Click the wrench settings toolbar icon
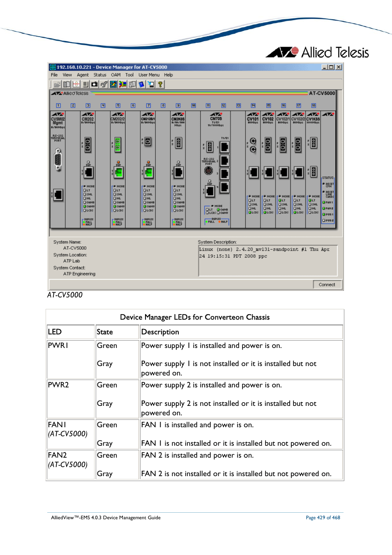This screenshot has height=555, width=392. [104, 84]
